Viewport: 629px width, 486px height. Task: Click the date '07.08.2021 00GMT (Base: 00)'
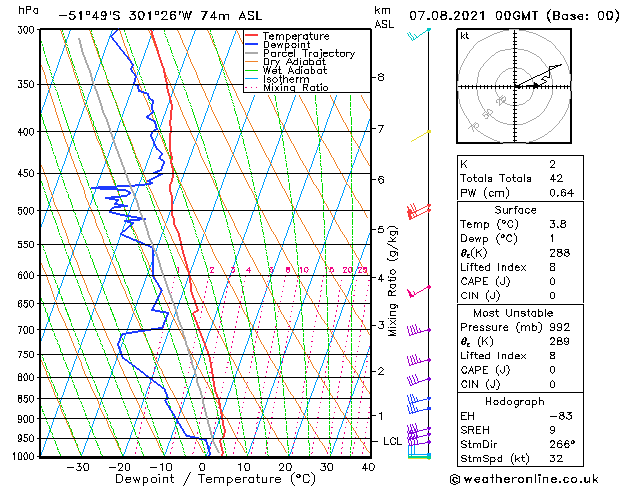coord(514,16)
